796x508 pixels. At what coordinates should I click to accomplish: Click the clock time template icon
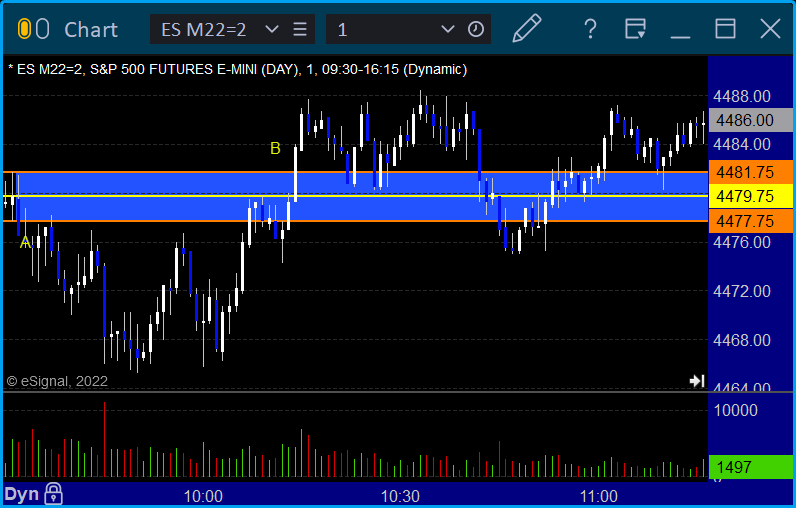[x=476, y=29]
